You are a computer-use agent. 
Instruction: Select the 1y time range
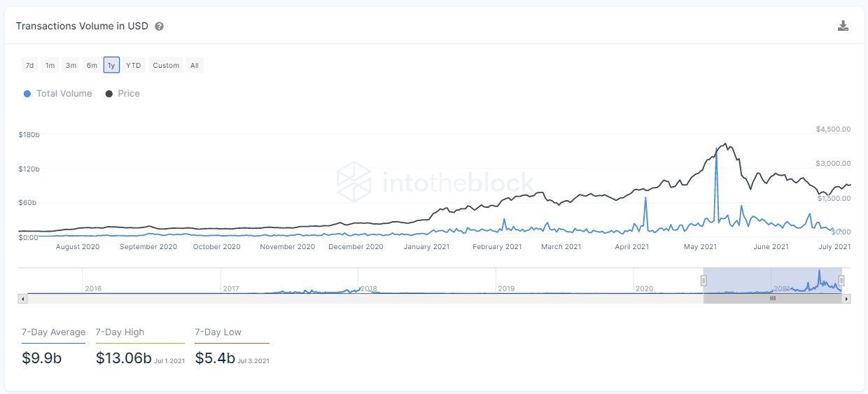click(111, 65)
